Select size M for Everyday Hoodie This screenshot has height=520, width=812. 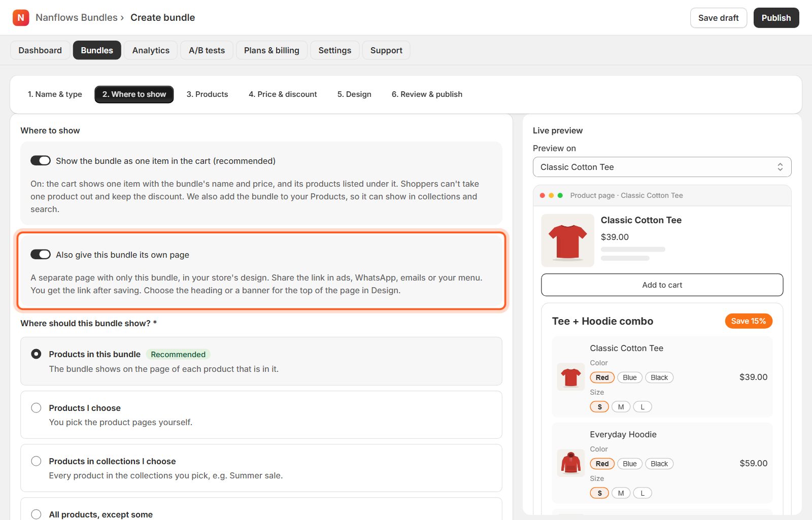coord(621,493)
